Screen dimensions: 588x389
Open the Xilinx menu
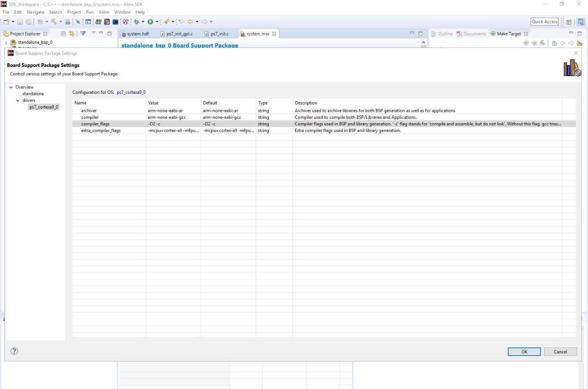104,12
